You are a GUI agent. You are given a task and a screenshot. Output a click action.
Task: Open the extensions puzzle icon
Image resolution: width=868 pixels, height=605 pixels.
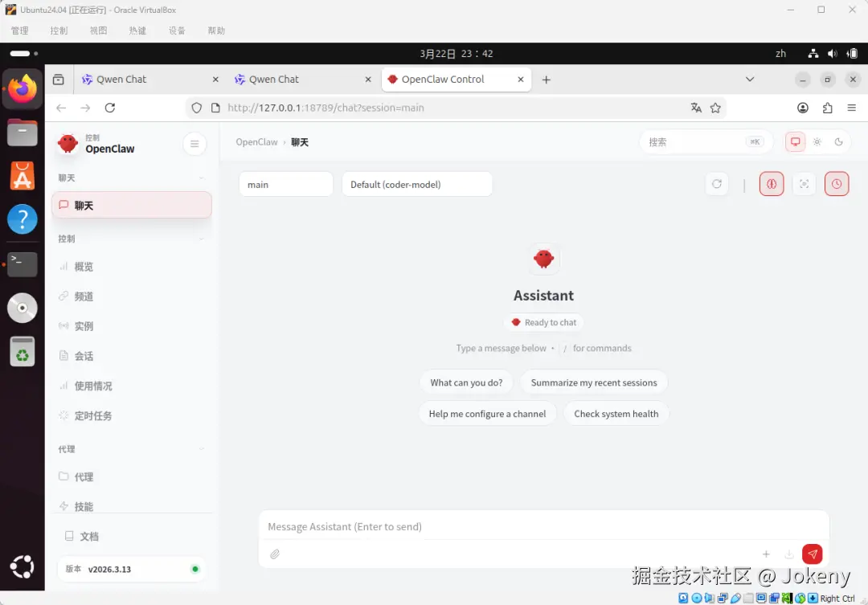827,108
